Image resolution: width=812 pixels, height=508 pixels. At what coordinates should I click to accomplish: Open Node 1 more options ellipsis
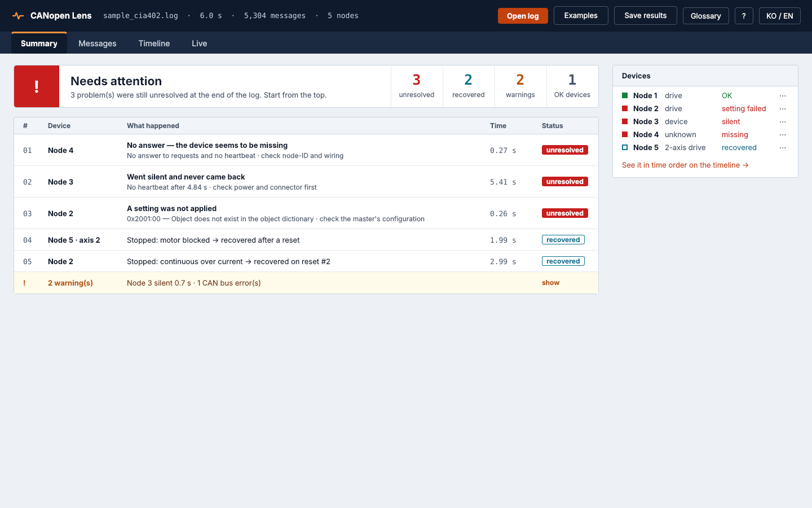[783, 96]
